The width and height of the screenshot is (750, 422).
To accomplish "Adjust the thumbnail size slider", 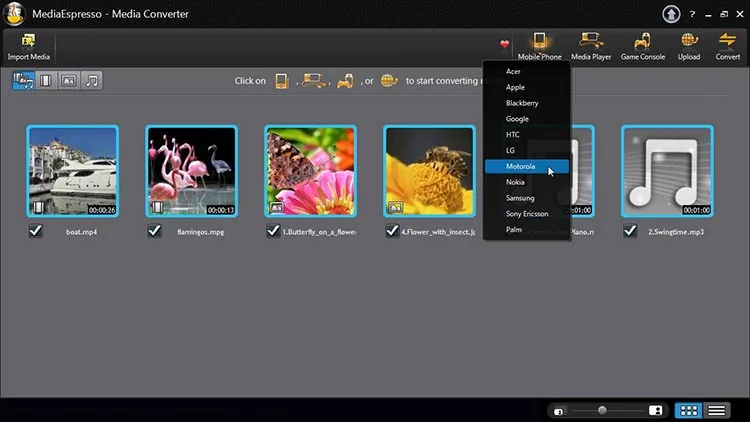I will coord(602,410).
